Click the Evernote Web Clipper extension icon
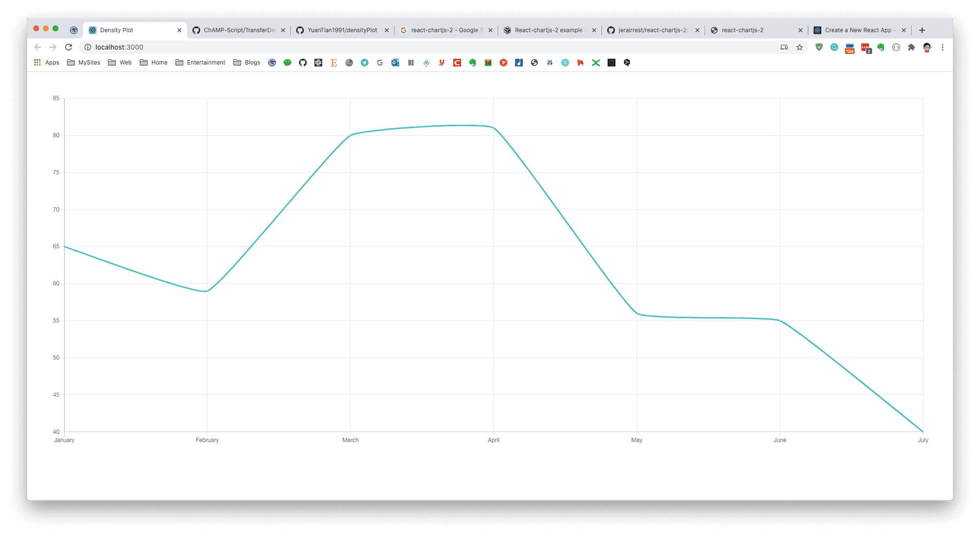The width and height of the screenshot is (980, 536). point(881,47)
